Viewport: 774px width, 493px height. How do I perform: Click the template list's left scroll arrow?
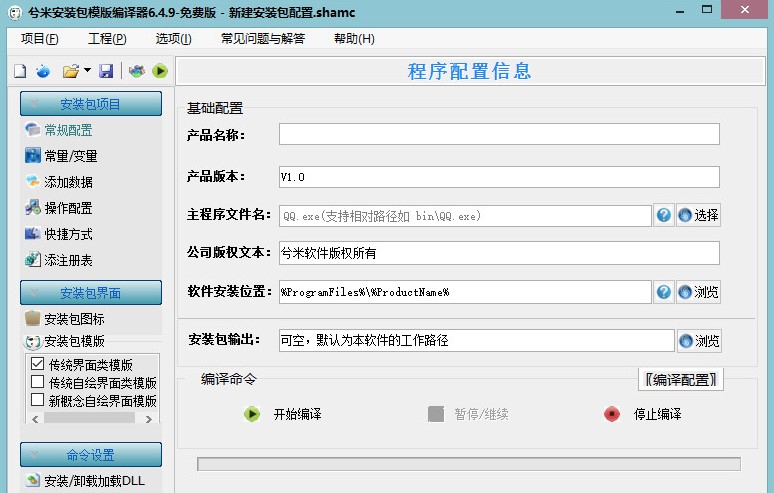(x=35, y=418)
